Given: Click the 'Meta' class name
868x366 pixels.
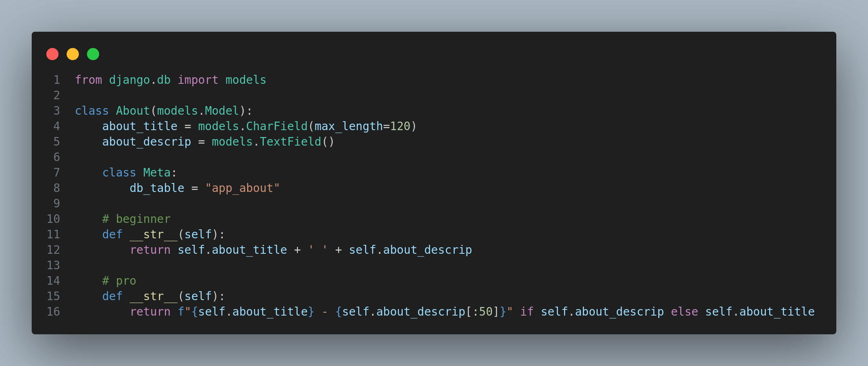Looking at the screenshot, I should click(157, 172).
